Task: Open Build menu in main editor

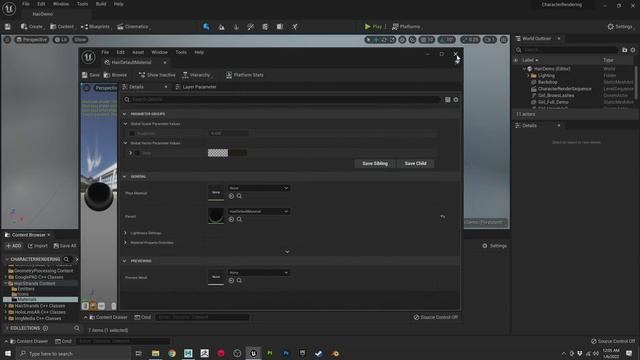Action: pos(101,4)
